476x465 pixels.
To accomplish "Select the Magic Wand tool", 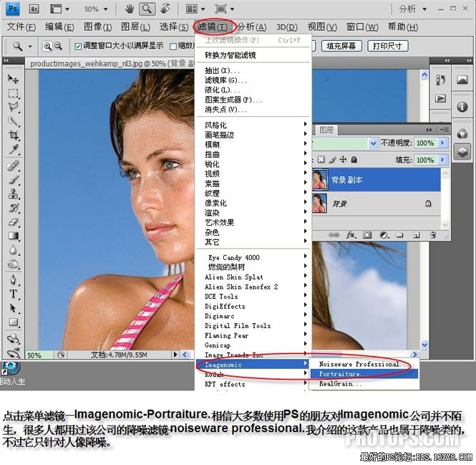I will (x=13, y=121).
